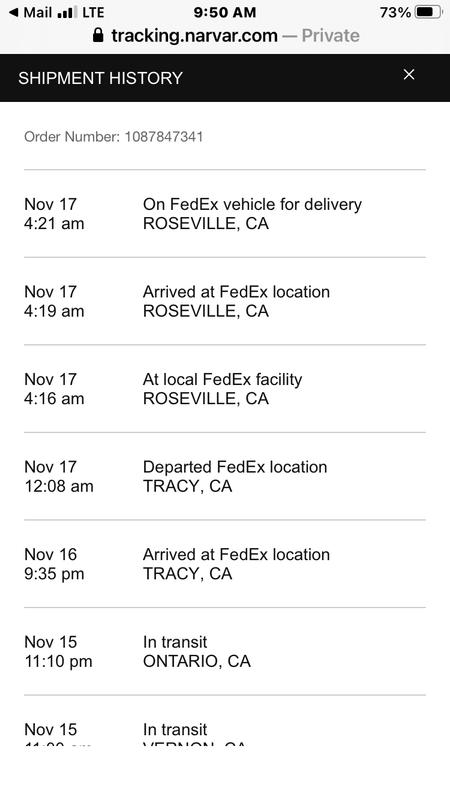Viewport: 450px width, 800px height.
Task: Select 'Arrived at FedEx location' Tracy entry
Action: [x=224, y=564]
